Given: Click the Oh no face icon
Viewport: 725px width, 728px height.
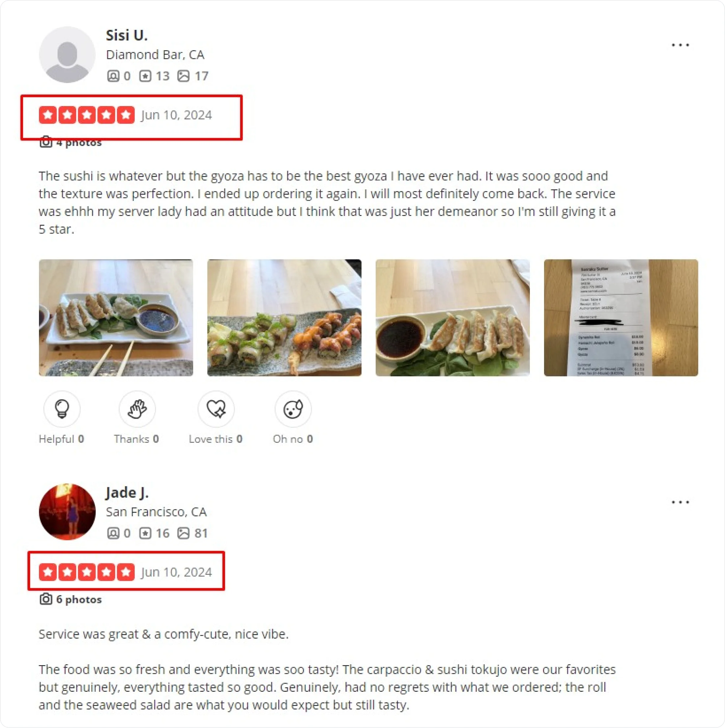Looking at the screenshot, I should [293, 409].
